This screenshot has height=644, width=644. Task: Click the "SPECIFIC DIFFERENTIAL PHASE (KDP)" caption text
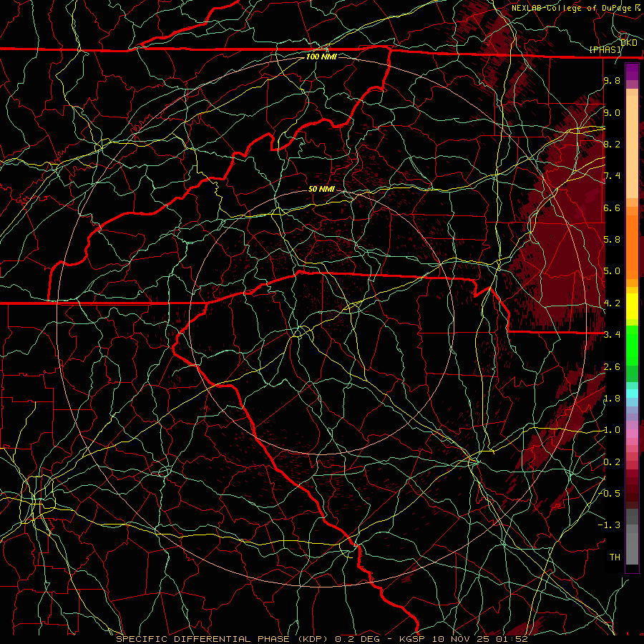tap(222, 639)
